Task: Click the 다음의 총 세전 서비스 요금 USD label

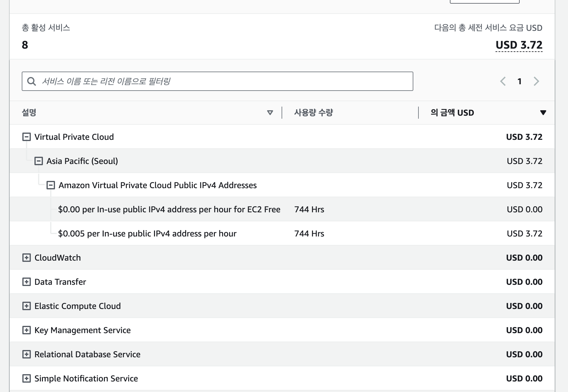Action: (488, 28)
